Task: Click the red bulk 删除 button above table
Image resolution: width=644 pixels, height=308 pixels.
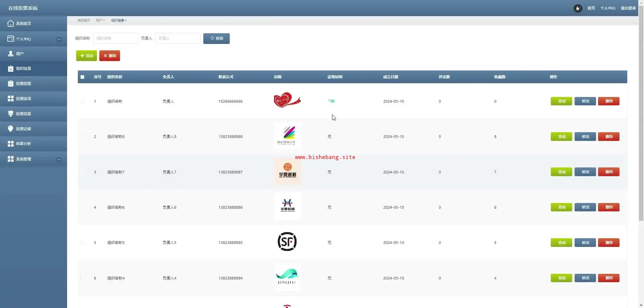Action: click(x=110, y=56)
